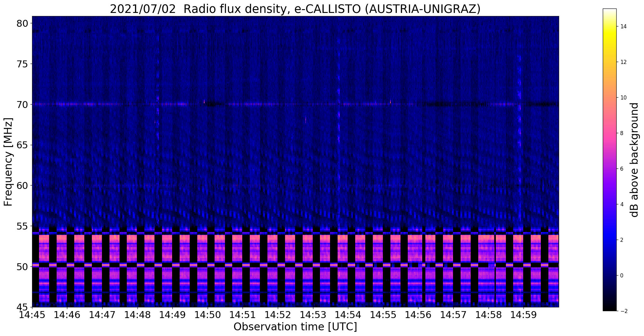Click the 14:50 time tick label
Screen dimensions: 644x336
pos(208,315)
